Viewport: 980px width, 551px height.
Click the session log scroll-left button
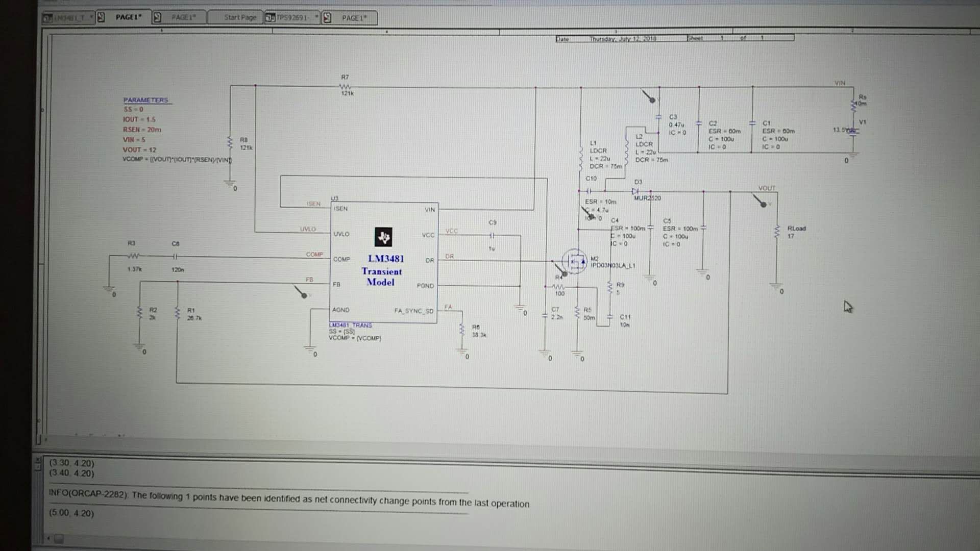coord(48,538)
